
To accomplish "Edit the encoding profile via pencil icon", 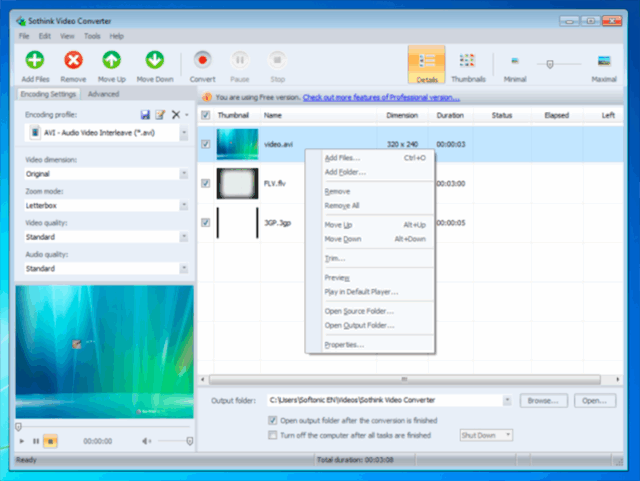I will (x=160, y=115).
